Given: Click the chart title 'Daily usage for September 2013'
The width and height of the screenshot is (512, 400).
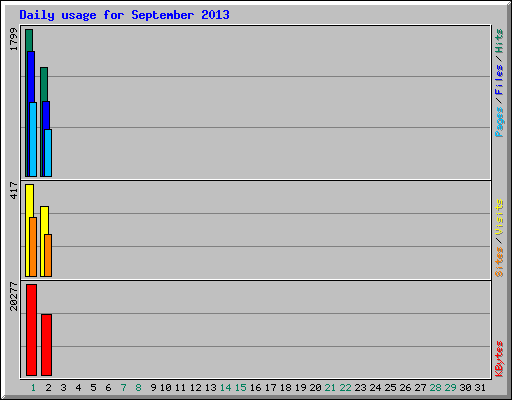Looking at the screenshot, I should (124, 15).
